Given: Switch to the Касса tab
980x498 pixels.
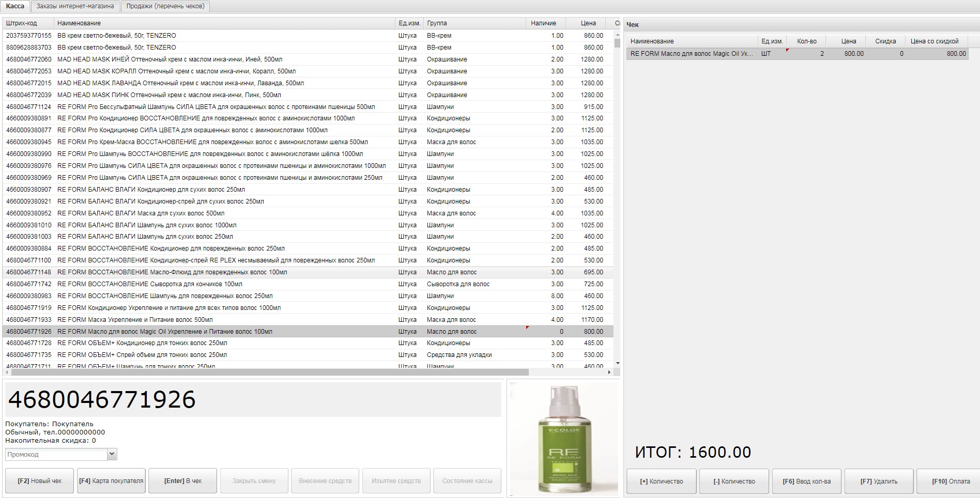Looking at the screenshot, I should [x=15, y=6].
